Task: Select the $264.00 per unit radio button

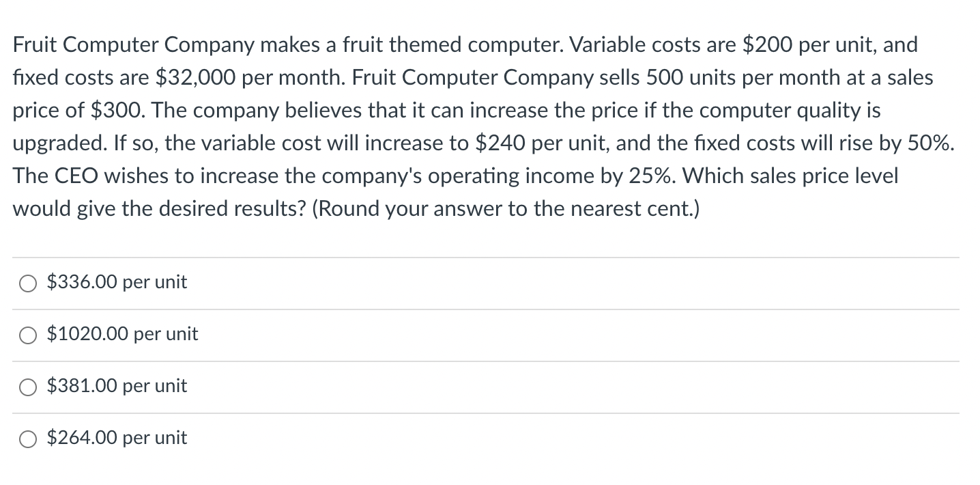Action: [x=27, y=439]
